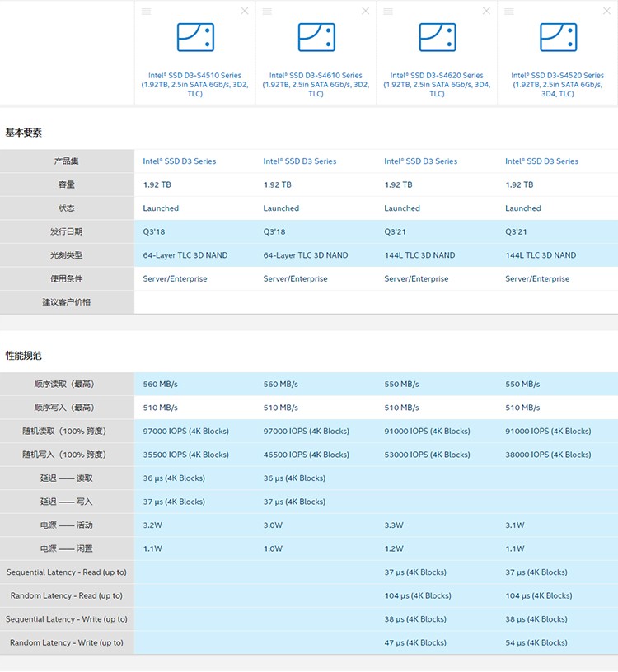Image resolution: width=618 pixels, height=672 pixels.
Task: Click the drag handle above the D3-S4510 product
Action: [x=146, y=12]
